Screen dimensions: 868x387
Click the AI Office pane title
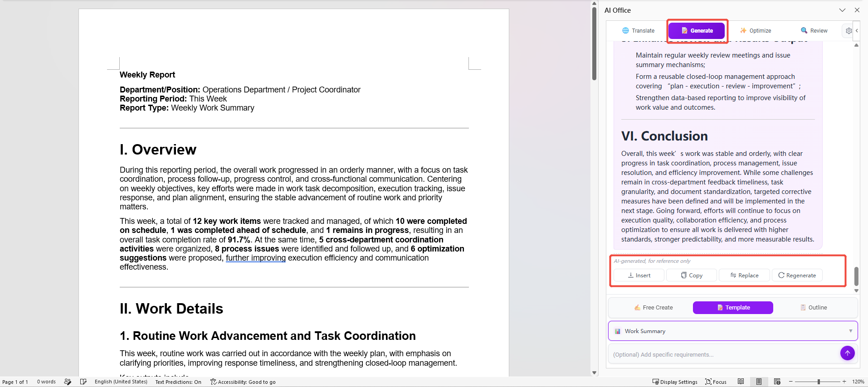617,10
